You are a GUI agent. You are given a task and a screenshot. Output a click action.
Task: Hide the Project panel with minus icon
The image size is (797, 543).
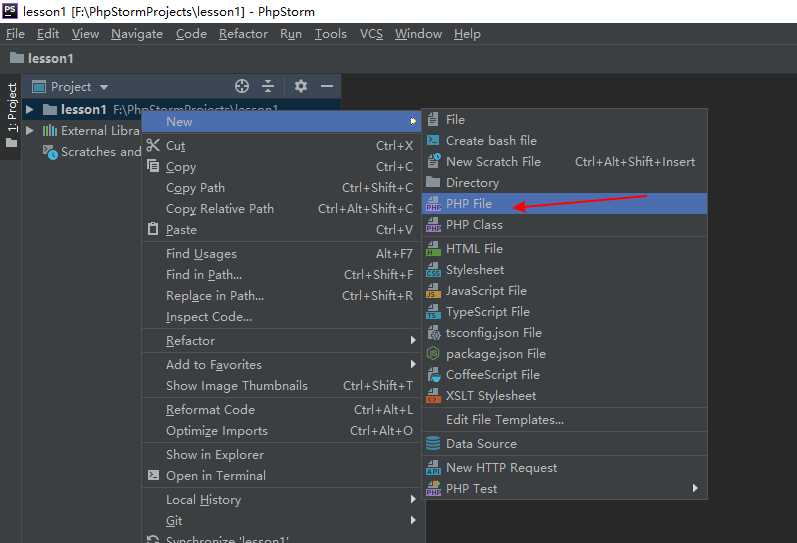pos(327,86)
